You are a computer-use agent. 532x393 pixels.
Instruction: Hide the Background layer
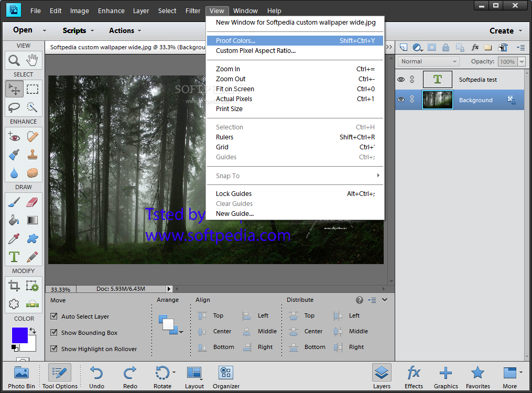(401, 100)
